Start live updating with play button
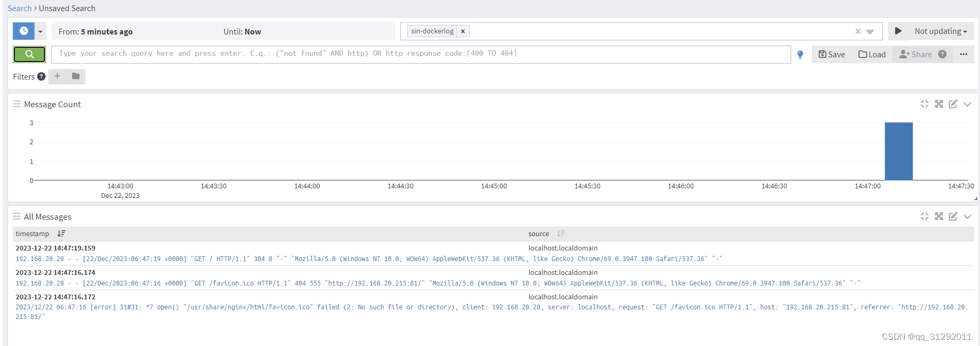This screenshot has width=980, height=346. 898,31
